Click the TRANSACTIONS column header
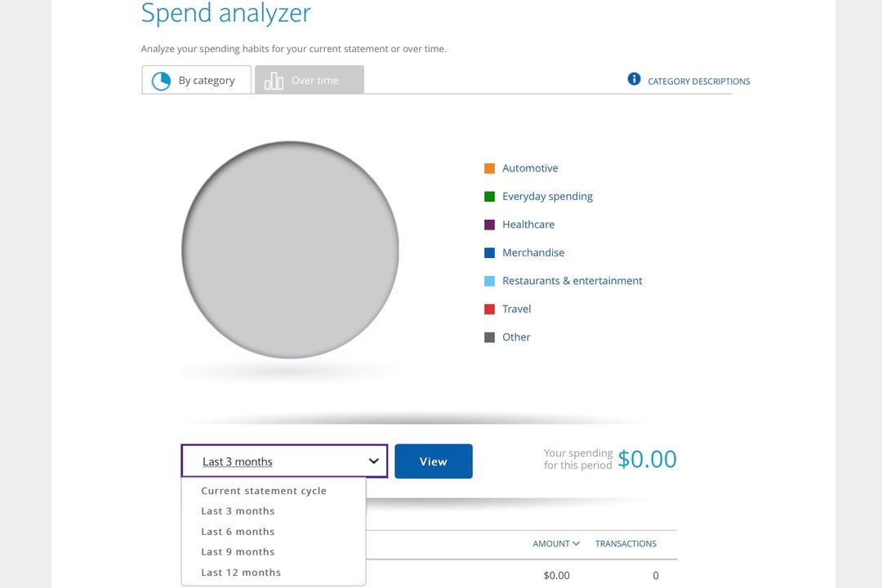The height and width of the screenshot is (588, 882). coord(626,543)
